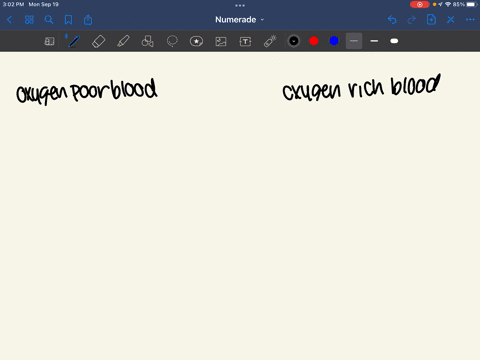Tap the handwritten 'oxygen rich blood' note
This screenshot has height=360, width=480.
pos(361,88)
